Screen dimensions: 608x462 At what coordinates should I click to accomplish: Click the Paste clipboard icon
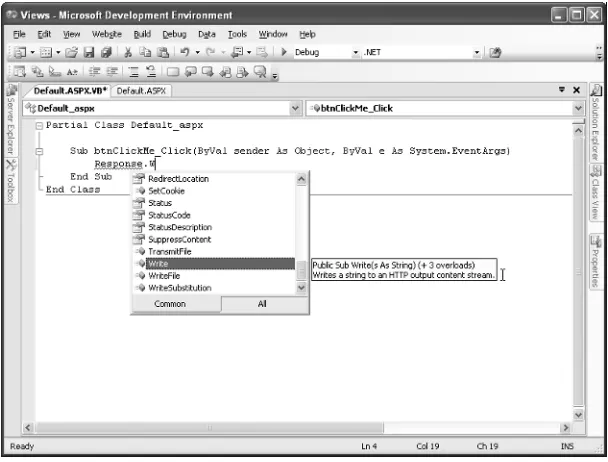click(163, 52)
